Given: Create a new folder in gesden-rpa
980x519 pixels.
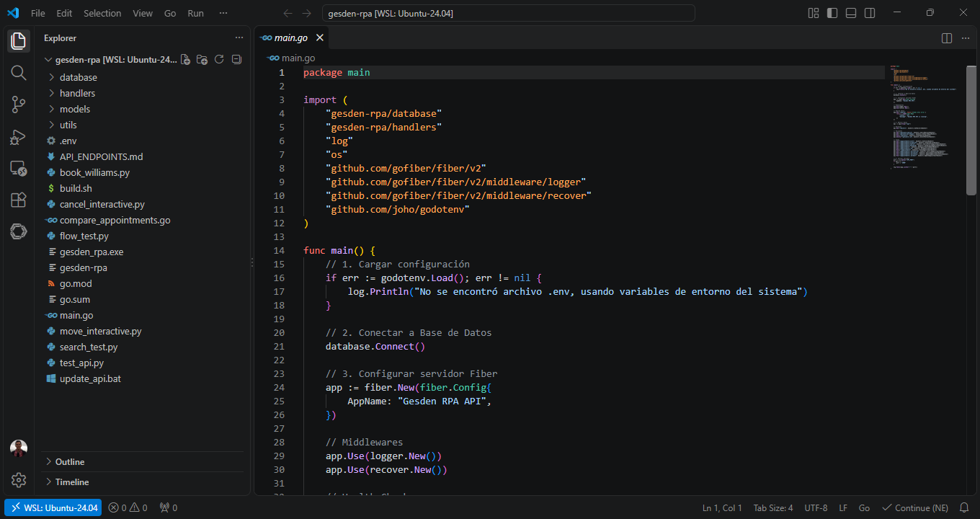Looking at the screenshot, I should coord(202,60).
